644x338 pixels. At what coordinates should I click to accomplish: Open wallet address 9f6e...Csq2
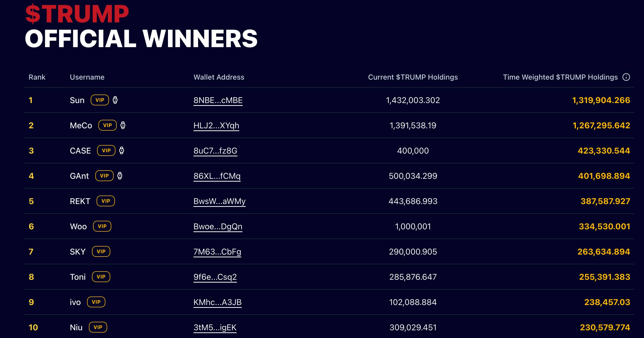pyautogui.click(x=215, y=277)
